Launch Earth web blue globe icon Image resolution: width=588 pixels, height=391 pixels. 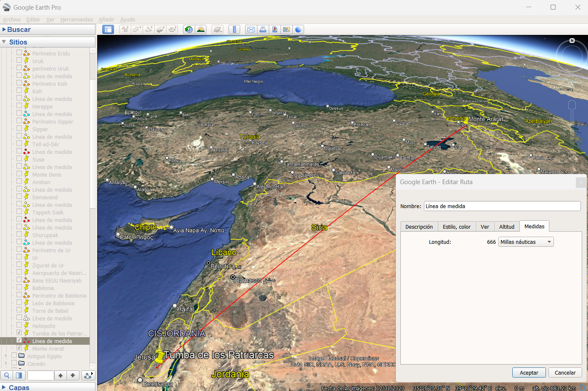pyautogui.click(x=298, y=29)
